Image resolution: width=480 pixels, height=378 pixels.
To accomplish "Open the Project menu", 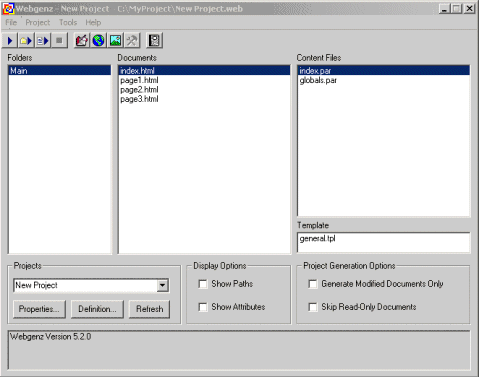I will 38,23.
